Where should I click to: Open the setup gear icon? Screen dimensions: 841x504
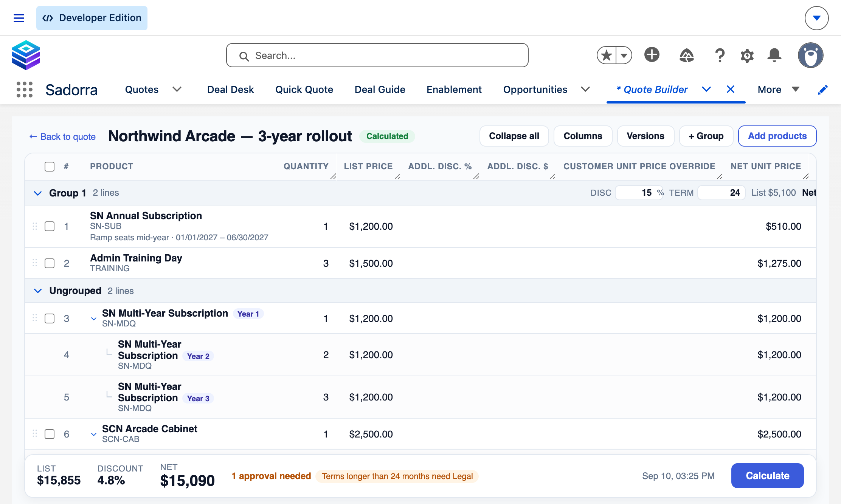point(747,56)
